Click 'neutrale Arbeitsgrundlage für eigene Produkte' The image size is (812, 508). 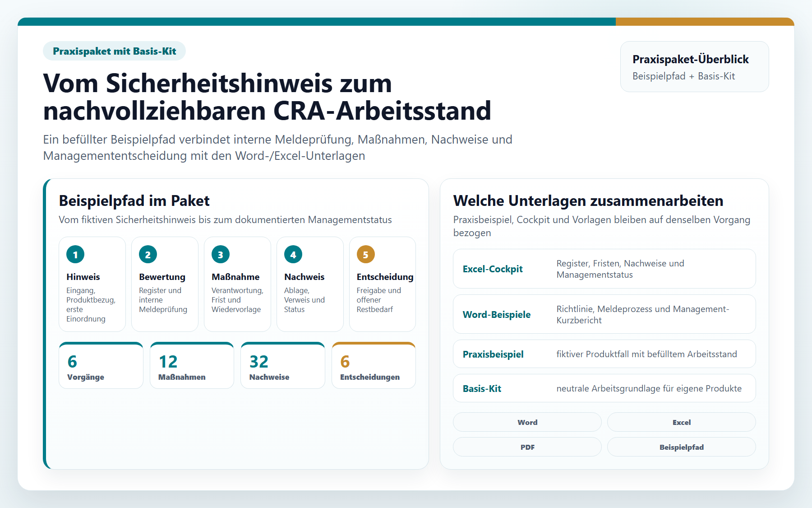tap(649, 388)
